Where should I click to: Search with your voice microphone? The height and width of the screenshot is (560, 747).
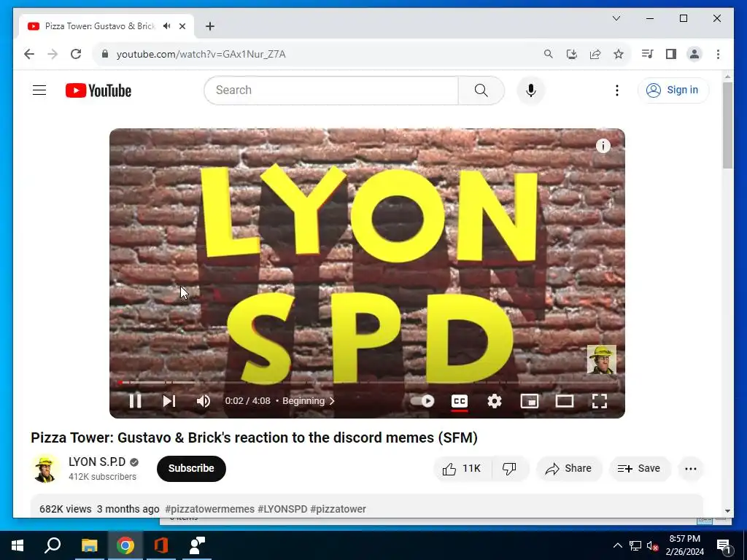531,90
